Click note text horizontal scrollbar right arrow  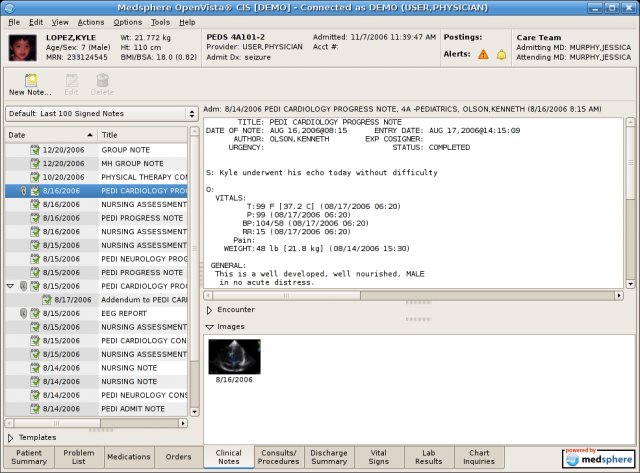point(619,295)
